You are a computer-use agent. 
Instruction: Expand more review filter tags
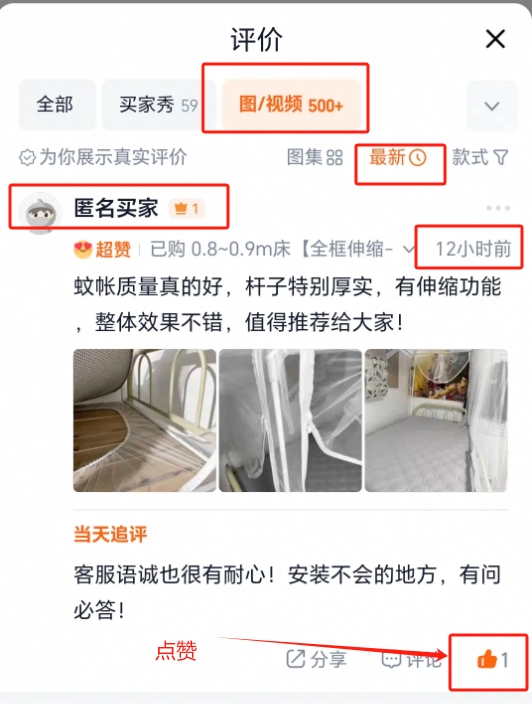pyautogui.click(x=492, y=106)
